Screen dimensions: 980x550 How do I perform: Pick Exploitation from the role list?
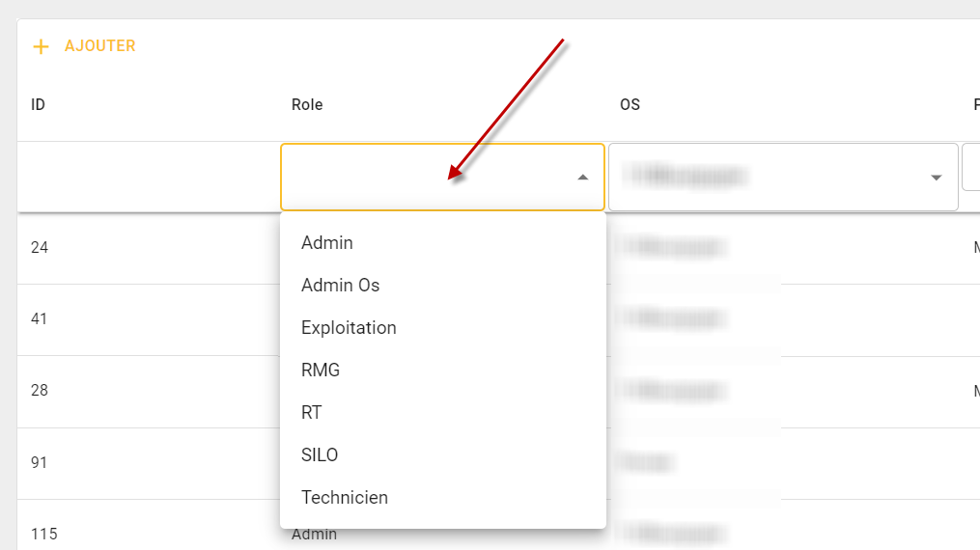pos(349,328)
